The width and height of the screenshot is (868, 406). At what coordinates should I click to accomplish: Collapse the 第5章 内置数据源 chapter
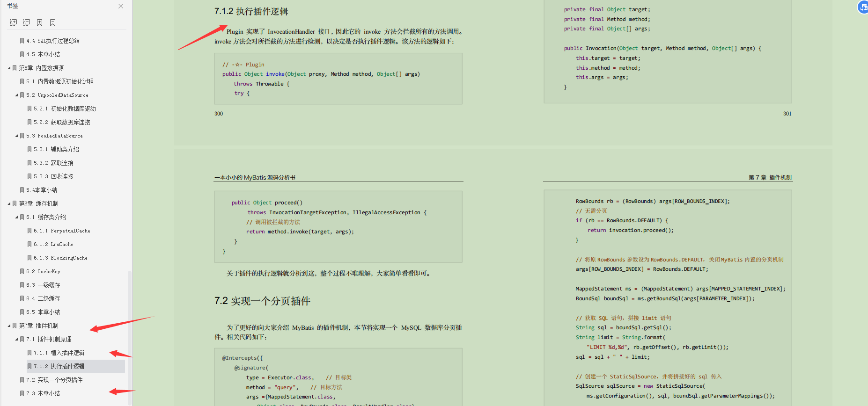coord(9,68)
